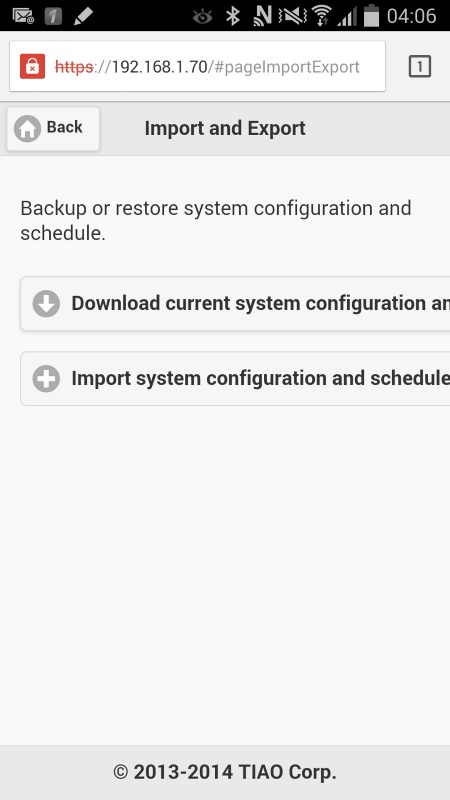The image size is (450, 800).
Task: Click the red insecure lock icon
Action: [33, 66]
